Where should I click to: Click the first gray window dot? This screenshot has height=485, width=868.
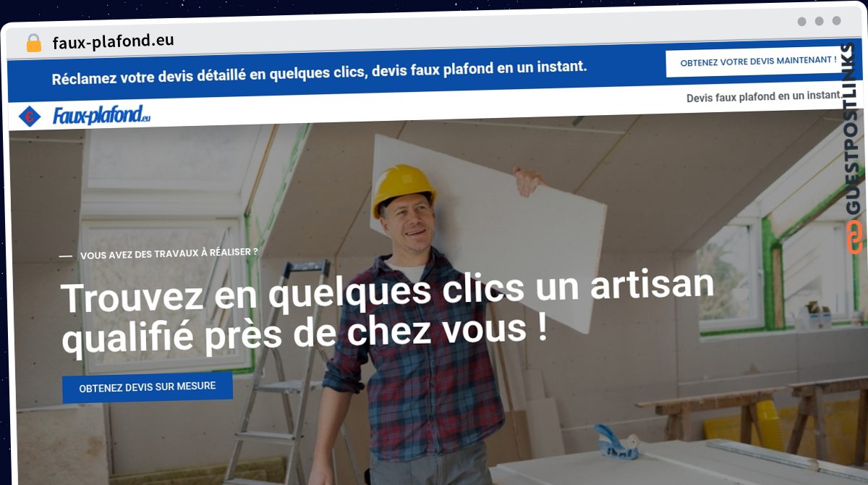point(801,21)
